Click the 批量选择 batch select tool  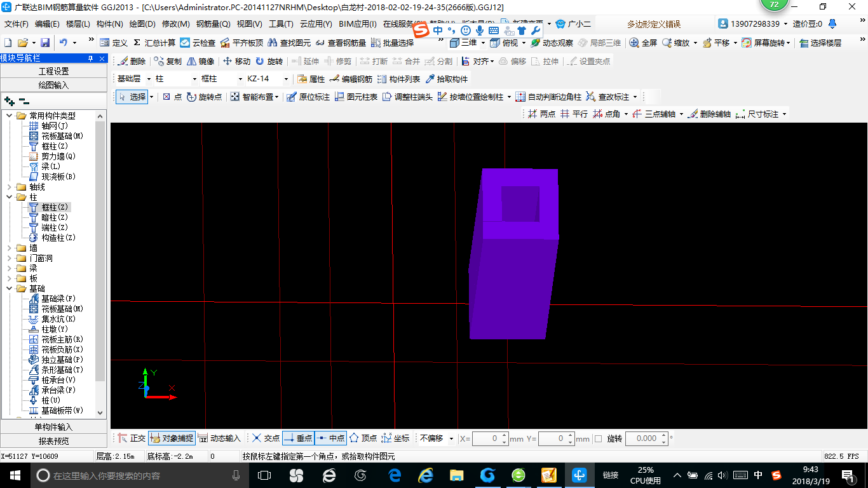[x=392, y=43]
